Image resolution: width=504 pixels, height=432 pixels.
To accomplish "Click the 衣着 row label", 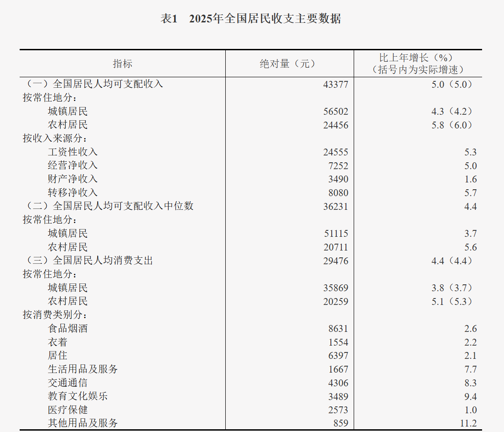I will point(58,342).
